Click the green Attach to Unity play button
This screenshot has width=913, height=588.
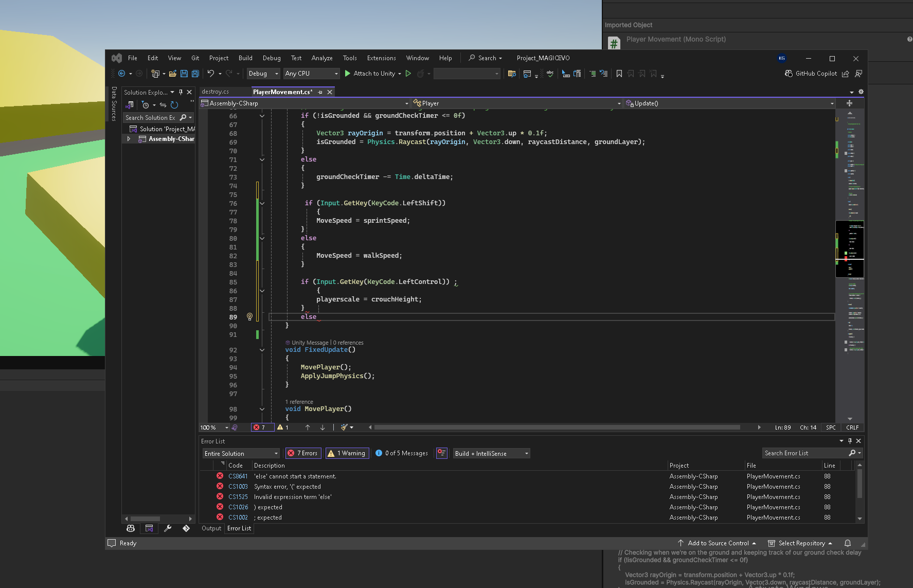click(x=348, y=74)
